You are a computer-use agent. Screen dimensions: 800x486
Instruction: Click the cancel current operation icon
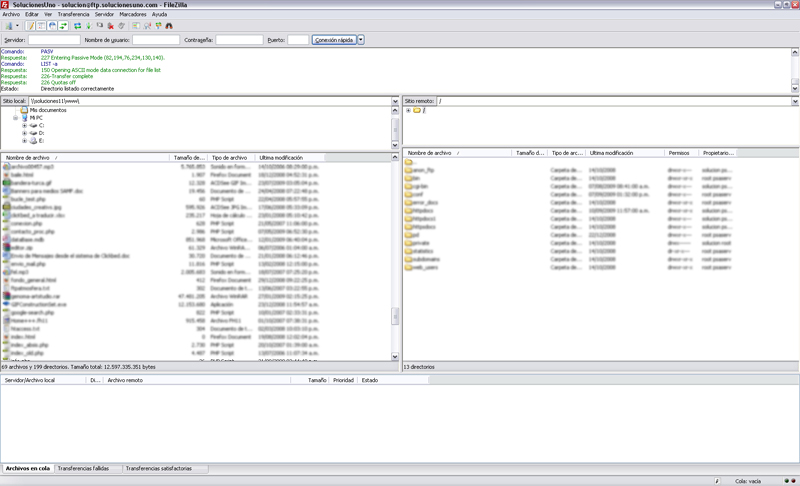[99, 25]
